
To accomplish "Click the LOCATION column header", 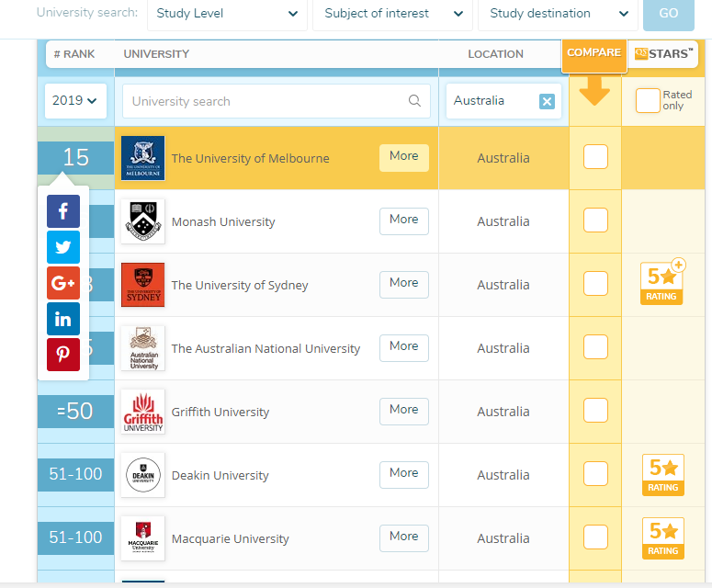I will pos(495,54).
